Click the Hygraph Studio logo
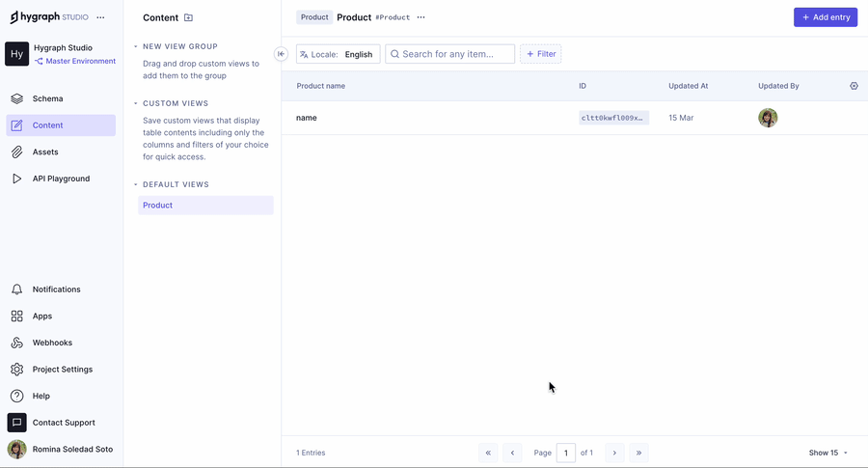The width and height of the screenshot is (868, 468). tap(49, 17)
